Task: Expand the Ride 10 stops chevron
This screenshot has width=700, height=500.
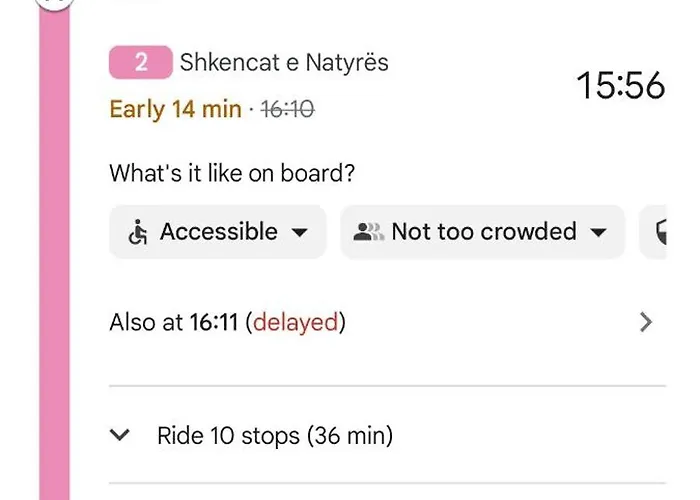Action: coord(120,435)
